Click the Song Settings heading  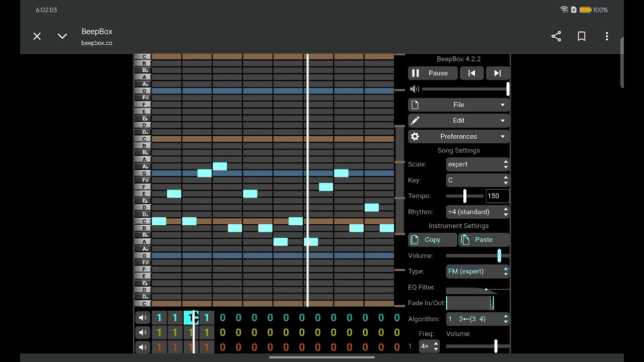pyautogui.click(x=459, y=150)
